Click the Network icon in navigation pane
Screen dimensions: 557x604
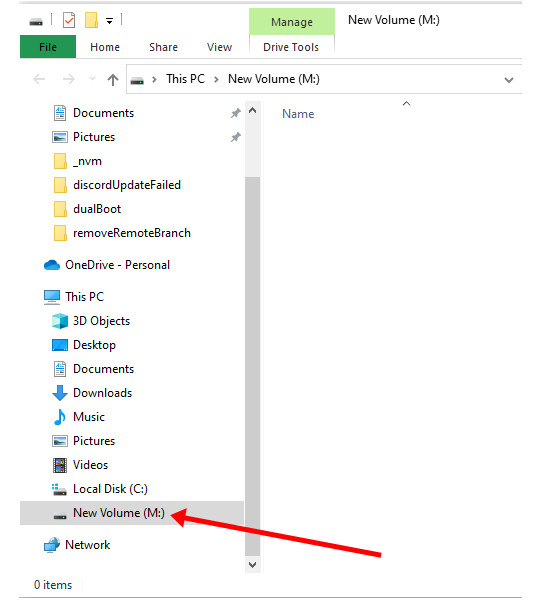pos(52,545)
